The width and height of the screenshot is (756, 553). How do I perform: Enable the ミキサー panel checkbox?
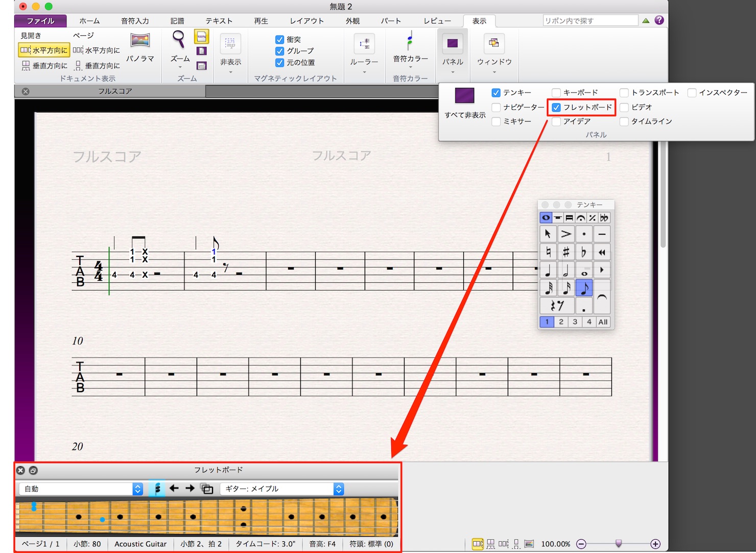click(x=496, y=122)
